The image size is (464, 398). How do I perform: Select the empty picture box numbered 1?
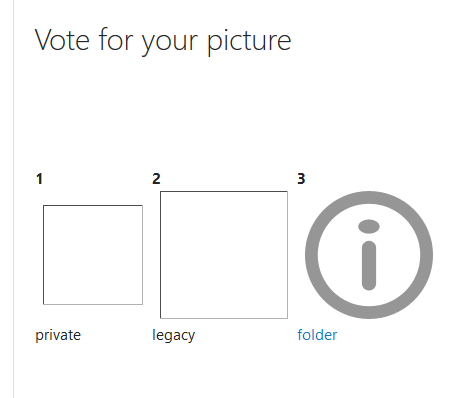point(93,255)
